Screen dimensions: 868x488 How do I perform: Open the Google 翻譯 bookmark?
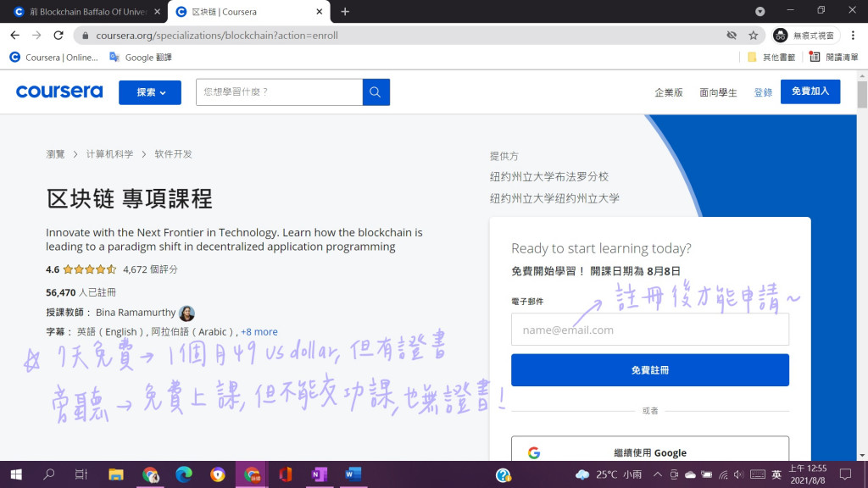tap(141, 58)
